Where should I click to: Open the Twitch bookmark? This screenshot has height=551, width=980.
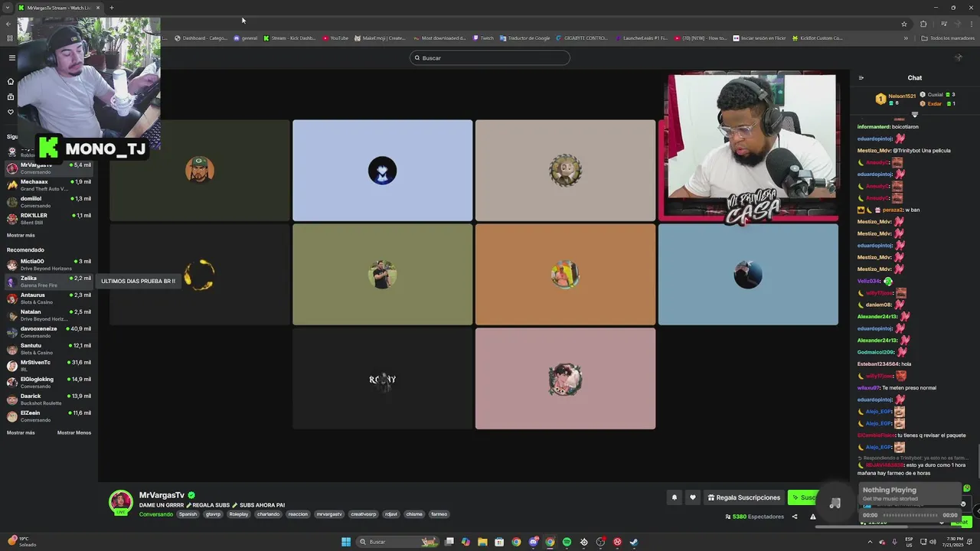pos(483,37)
